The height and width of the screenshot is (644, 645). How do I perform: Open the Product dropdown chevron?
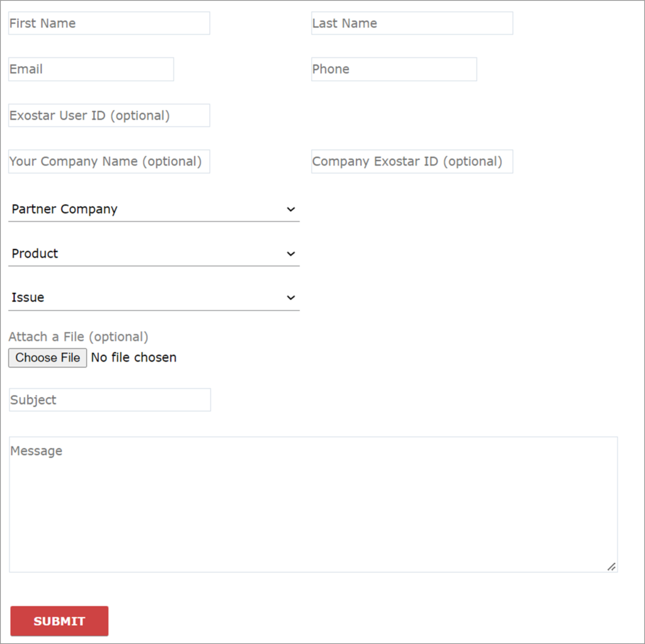(290, 253)
